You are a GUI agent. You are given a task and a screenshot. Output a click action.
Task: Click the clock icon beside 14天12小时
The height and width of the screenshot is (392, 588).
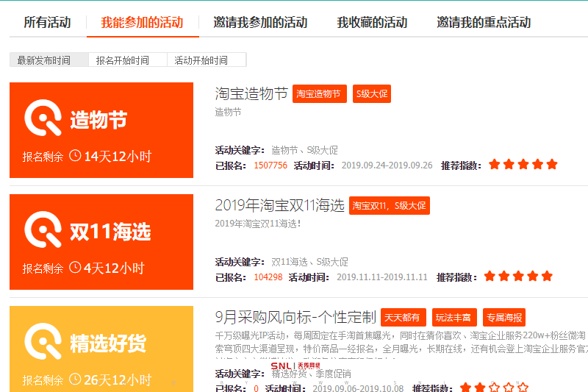[x=75, y=156]
